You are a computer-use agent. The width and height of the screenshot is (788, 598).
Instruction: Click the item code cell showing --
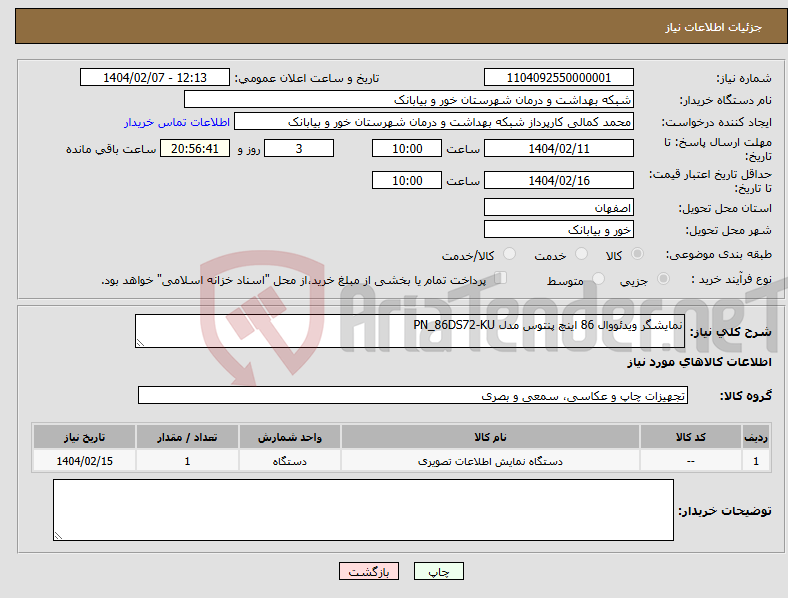[691, 461]
